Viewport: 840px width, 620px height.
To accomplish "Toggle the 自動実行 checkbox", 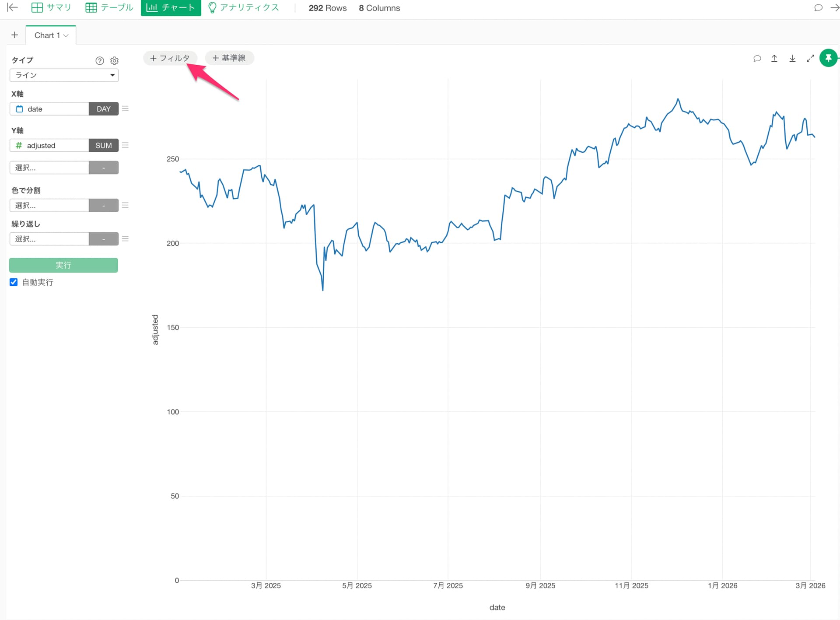I will click(x=14, y=282).
